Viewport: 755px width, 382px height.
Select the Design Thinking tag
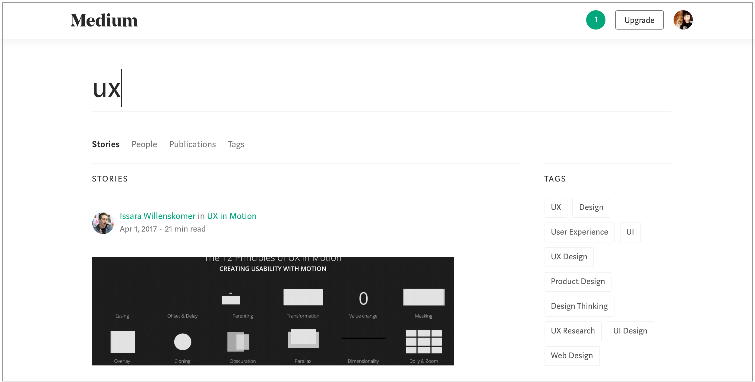pos(579,306)
